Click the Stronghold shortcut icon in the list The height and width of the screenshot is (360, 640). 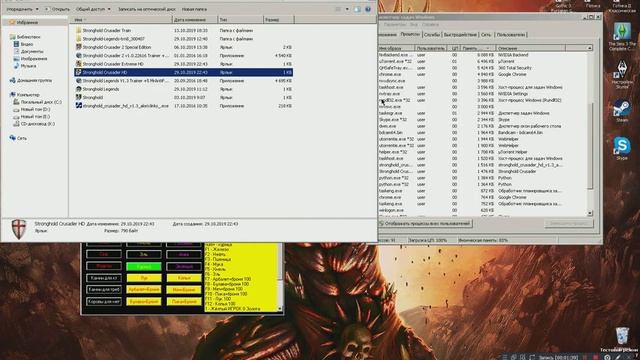tap(78, 97)
